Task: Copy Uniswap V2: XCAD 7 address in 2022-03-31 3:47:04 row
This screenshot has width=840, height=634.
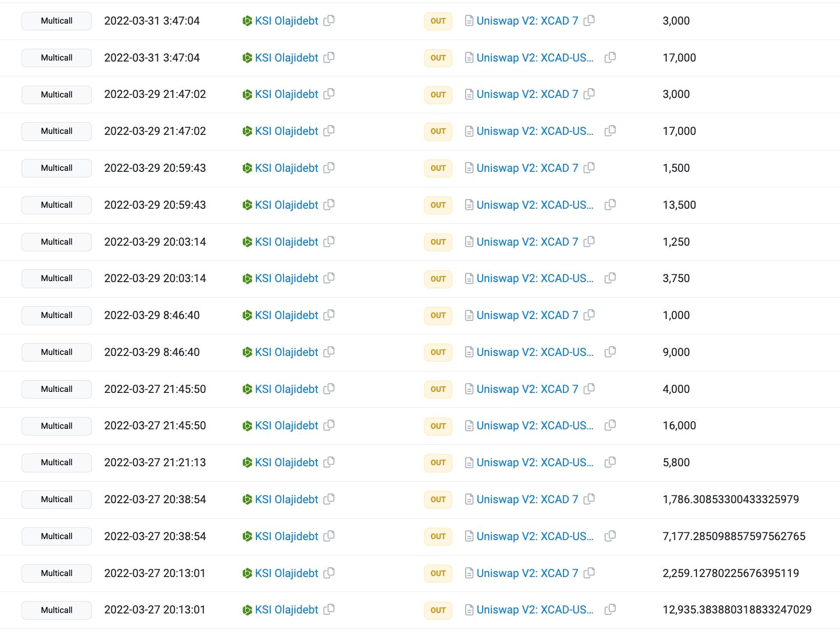Action: 589,21
